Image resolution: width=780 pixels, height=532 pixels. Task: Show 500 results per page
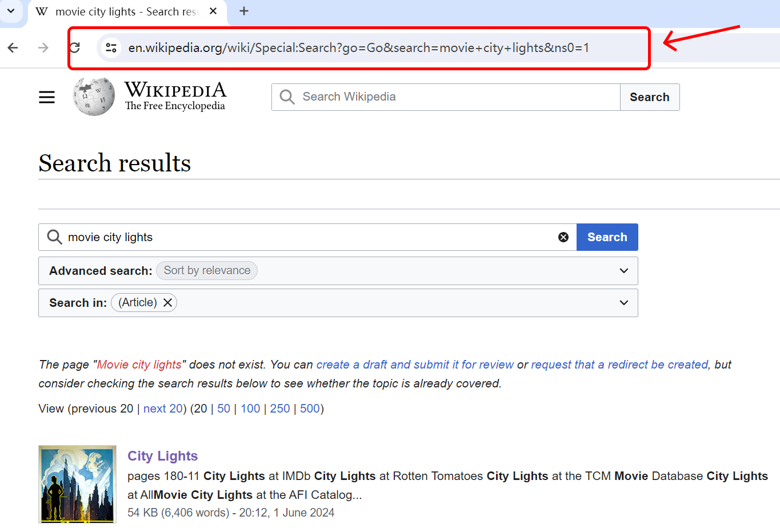(x=310, y=409)
